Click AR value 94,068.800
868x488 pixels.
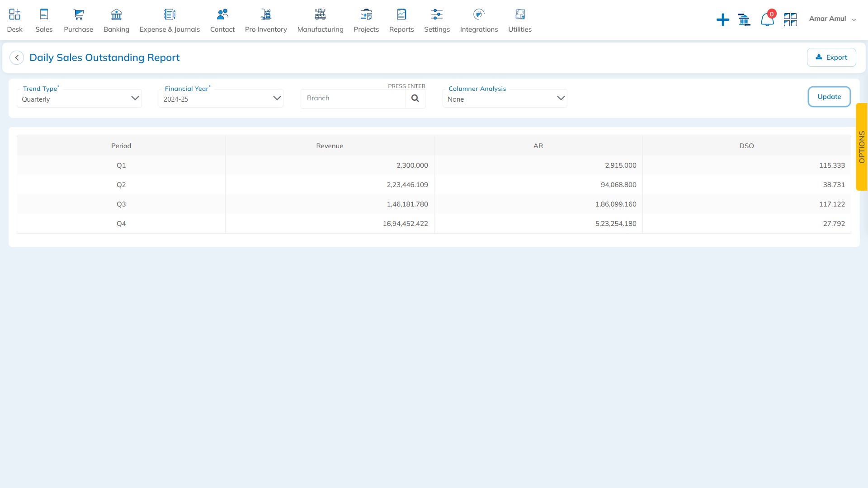click(x=618, y=185)
